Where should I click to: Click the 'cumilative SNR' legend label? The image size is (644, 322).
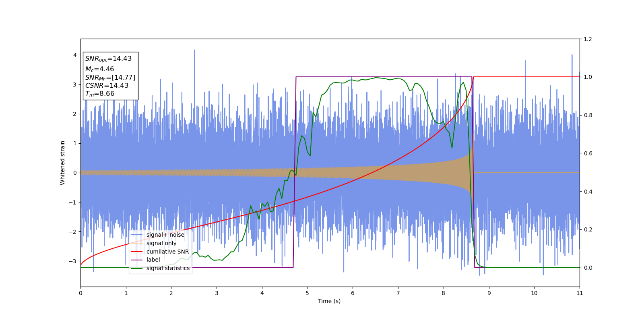coord(160,252)
